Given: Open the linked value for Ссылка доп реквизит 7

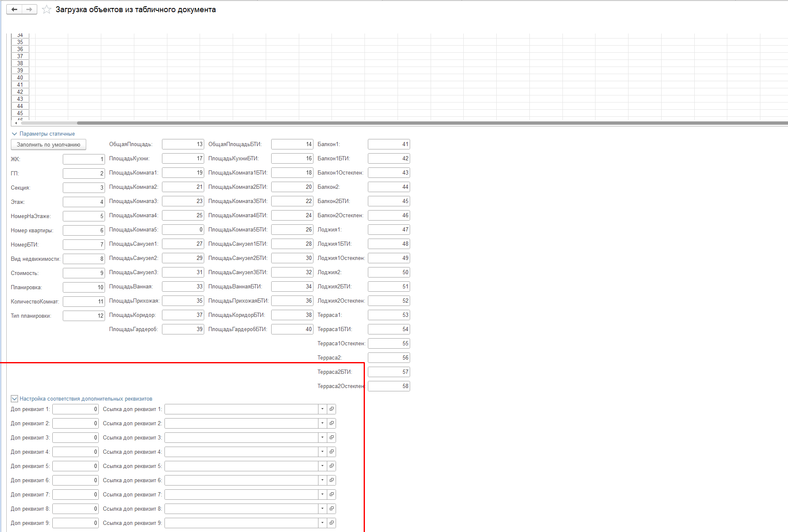Looking at the screenshot, I should coord(331,494).
